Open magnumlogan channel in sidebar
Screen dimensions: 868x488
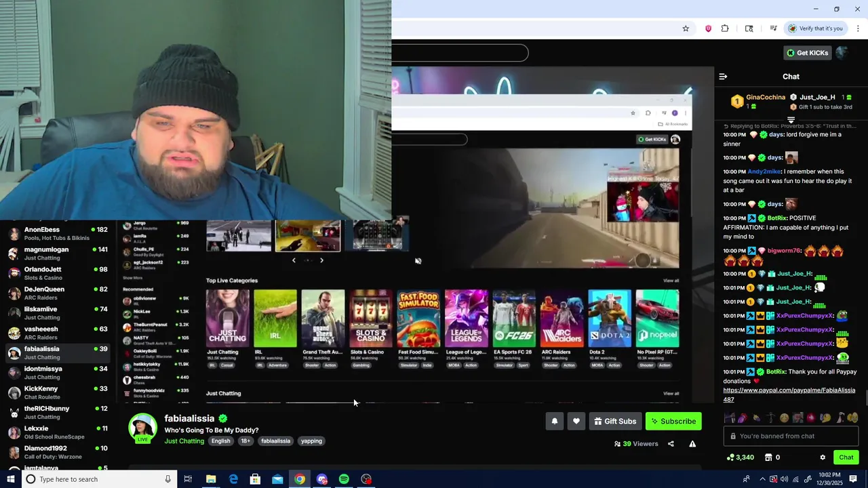tap(57, 253)
